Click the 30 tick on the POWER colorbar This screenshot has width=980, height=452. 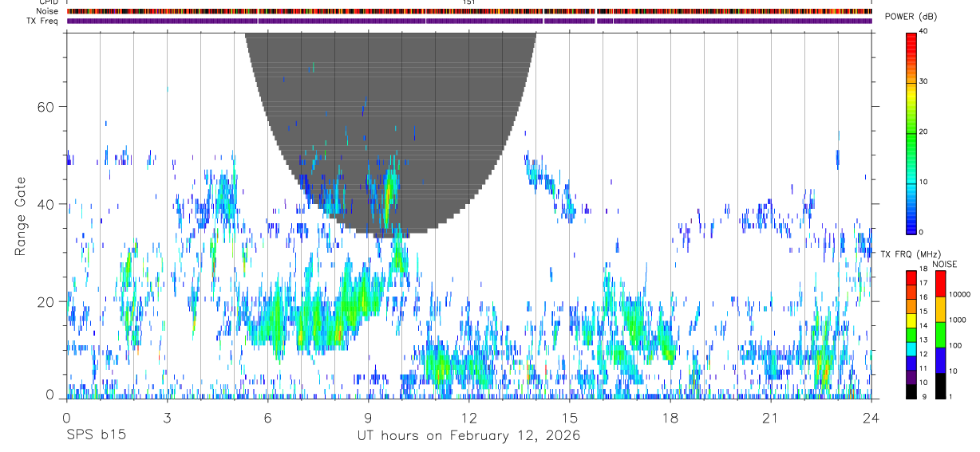(923, 81)
